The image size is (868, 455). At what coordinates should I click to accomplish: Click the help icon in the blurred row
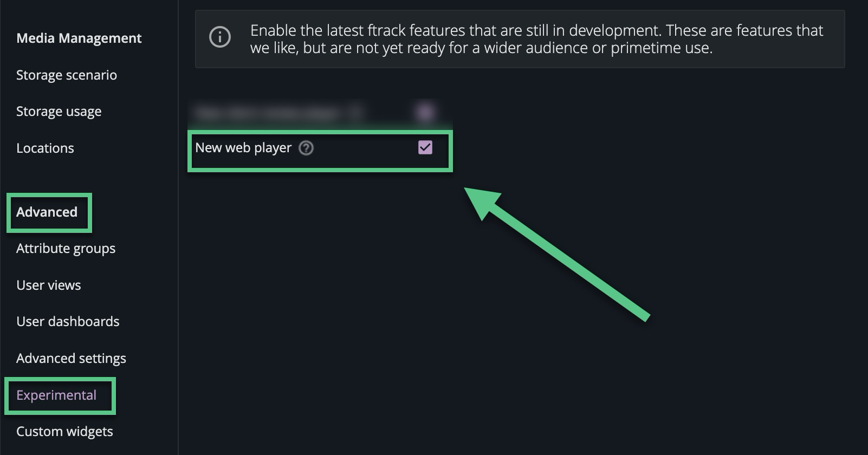click(x=355, y=113)
